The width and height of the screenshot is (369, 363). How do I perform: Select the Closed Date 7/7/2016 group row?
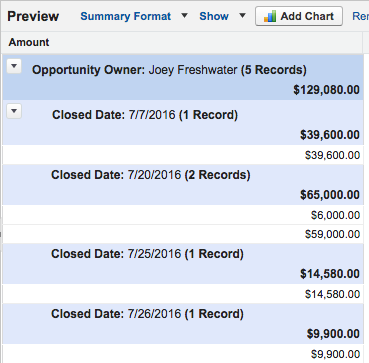(x=183, y=123)
